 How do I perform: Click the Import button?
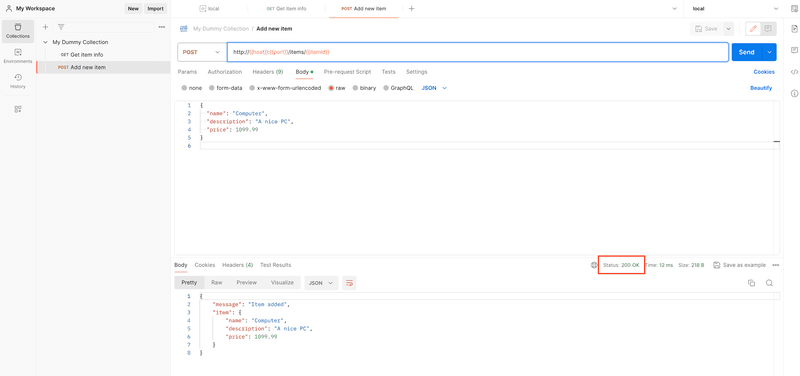[155, 9]
